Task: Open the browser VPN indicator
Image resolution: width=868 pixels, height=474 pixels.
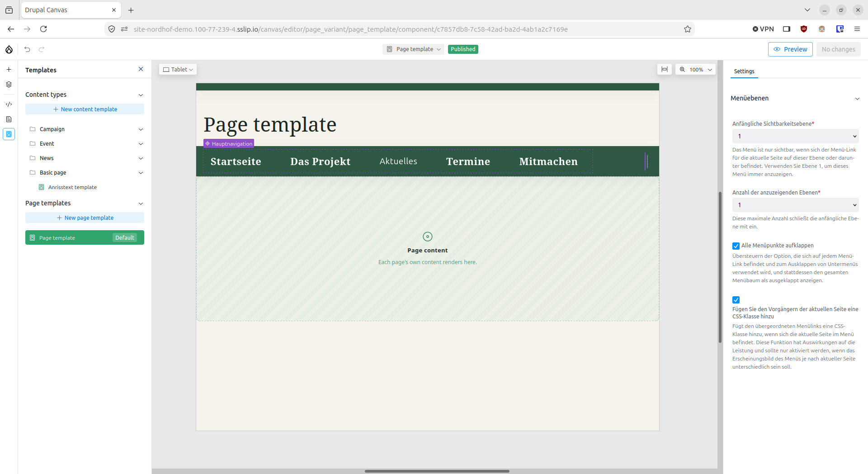Action: tap(763, 29)
